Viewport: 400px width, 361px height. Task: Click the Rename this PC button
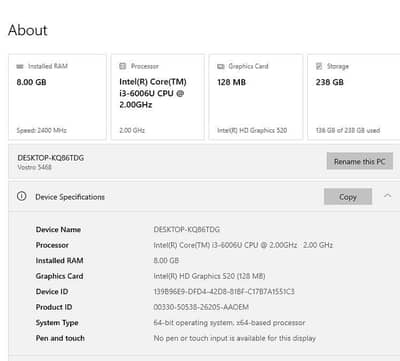[360, 161]
